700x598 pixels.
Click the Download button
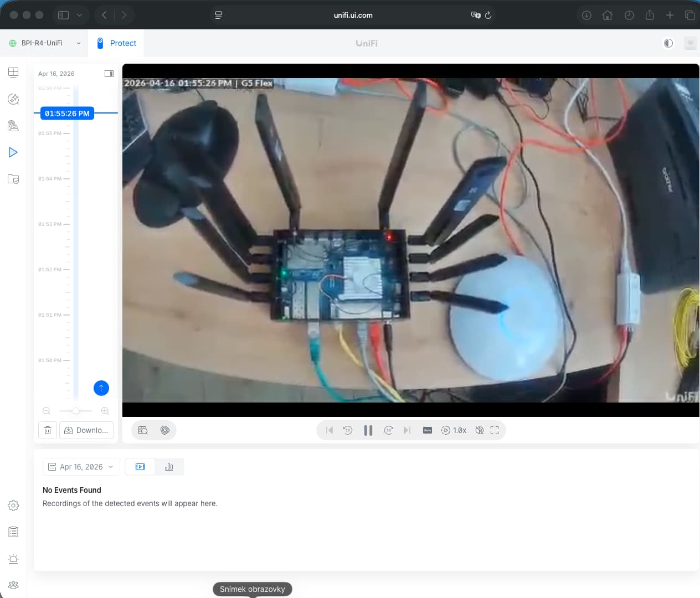click(86, 430)
